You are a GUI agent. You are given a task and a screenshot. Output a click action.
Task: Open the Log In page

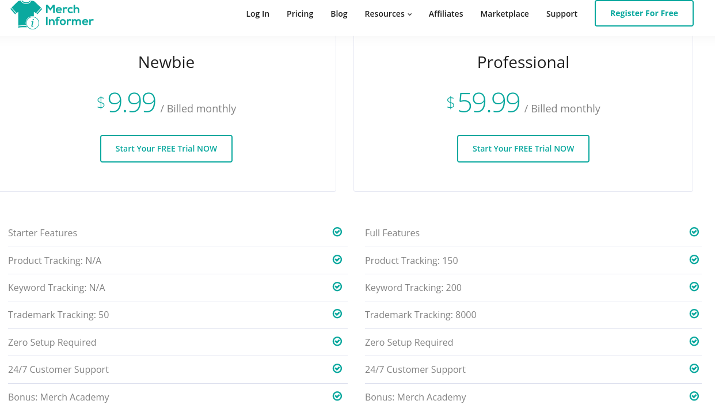coord(258,14)
